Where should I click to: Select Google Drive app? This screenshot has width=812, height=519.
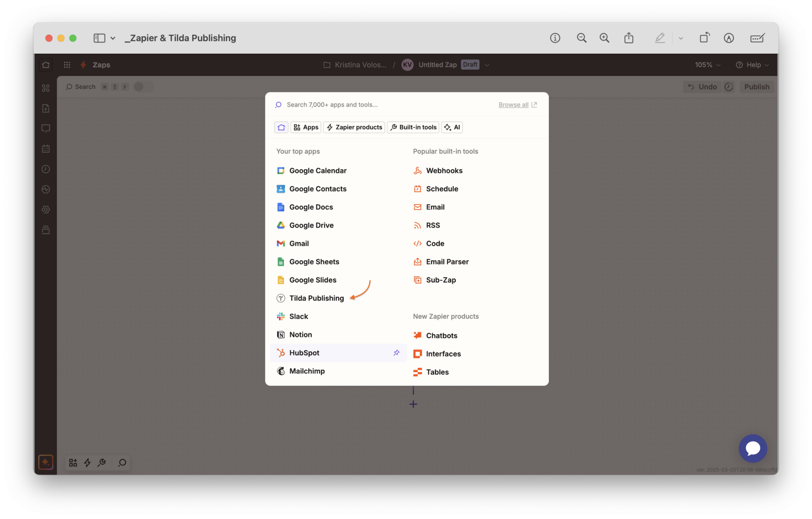pos(338,225)
